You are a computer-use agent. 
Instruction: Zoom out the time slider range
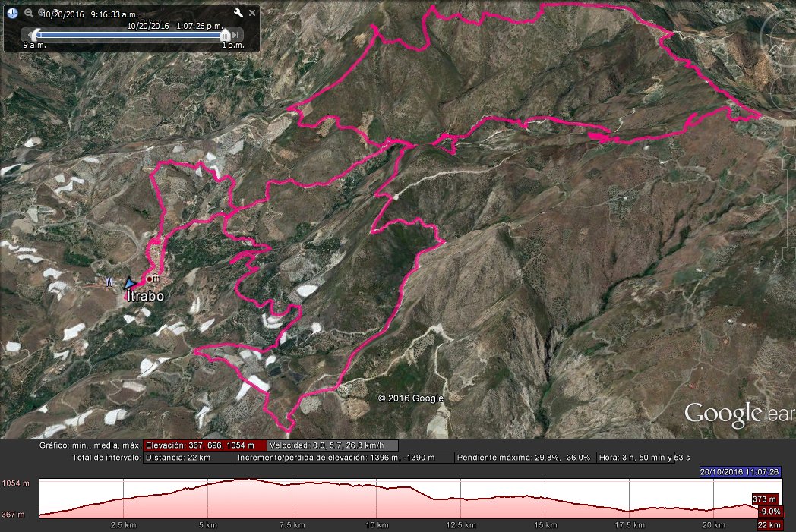point(28,13)
